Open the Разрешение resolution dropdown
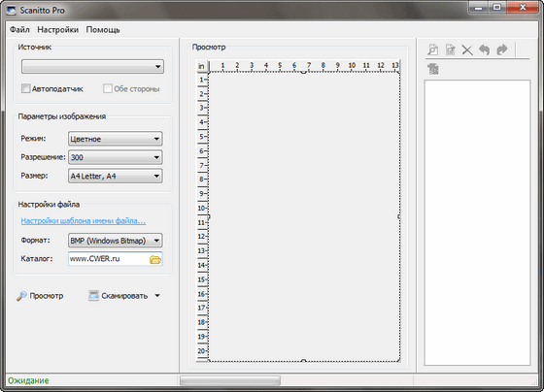This screenshot has height=392, width=544. point(116,157)
